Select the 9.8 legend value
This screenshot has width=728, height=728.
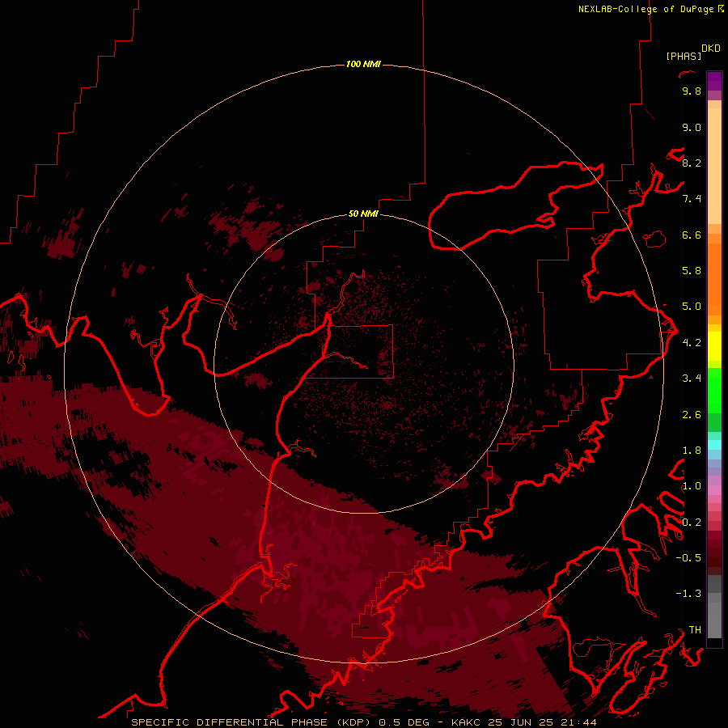(692, 91)
